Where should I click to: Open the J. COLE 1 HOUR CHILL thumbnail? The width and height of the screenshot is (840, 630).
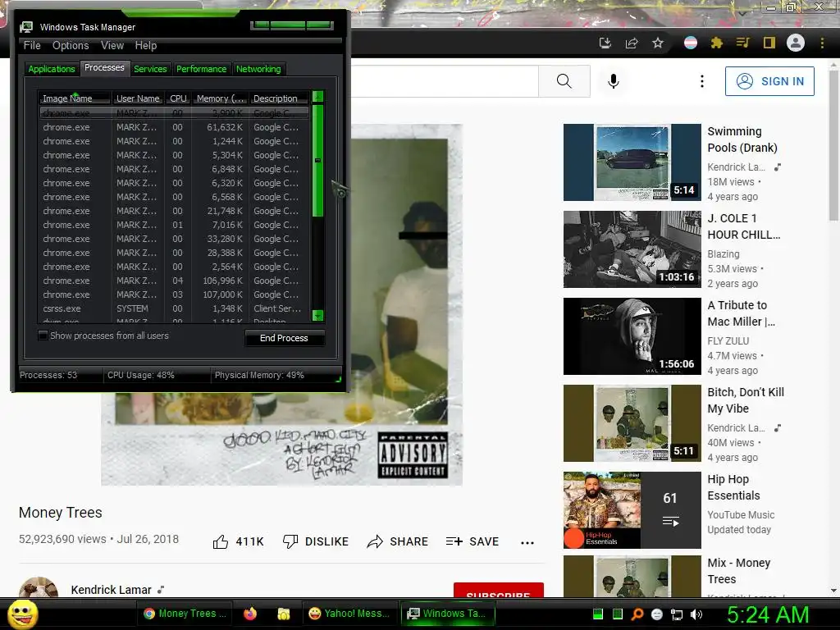(x=632, y=249)
